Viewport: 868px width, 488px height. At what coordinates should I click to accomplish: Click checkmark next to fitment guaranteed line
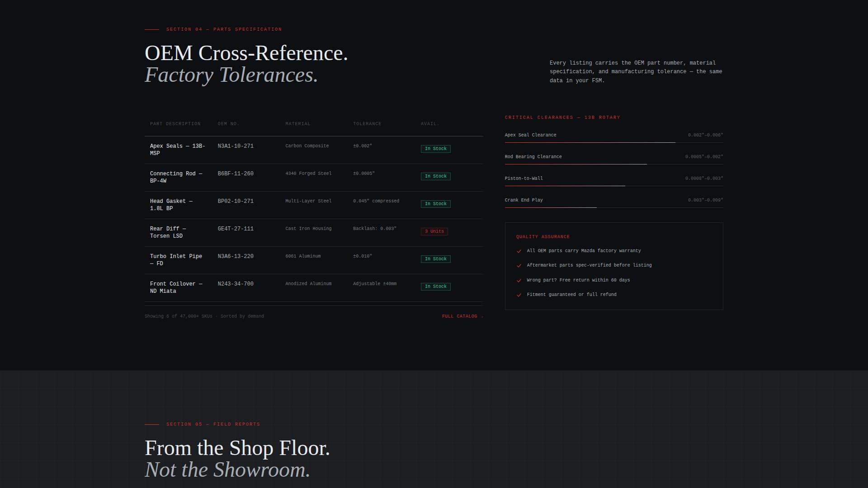tap(519, 295)
